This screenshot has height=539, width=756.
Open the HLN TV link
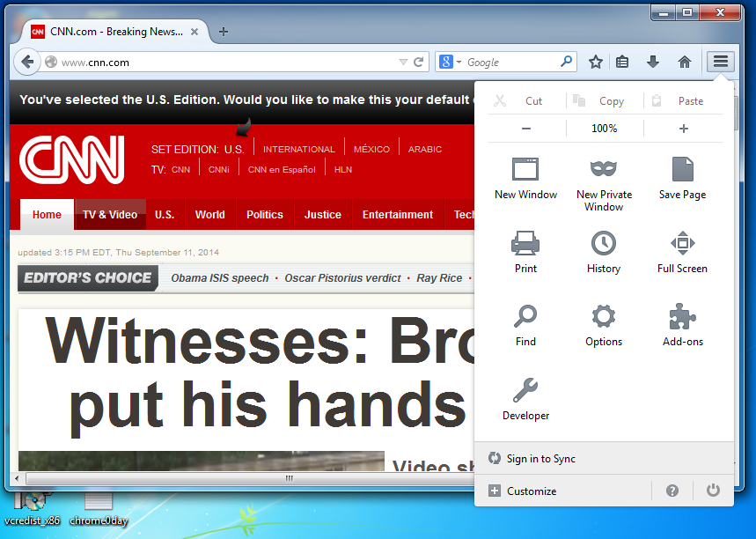pos(343,169)
